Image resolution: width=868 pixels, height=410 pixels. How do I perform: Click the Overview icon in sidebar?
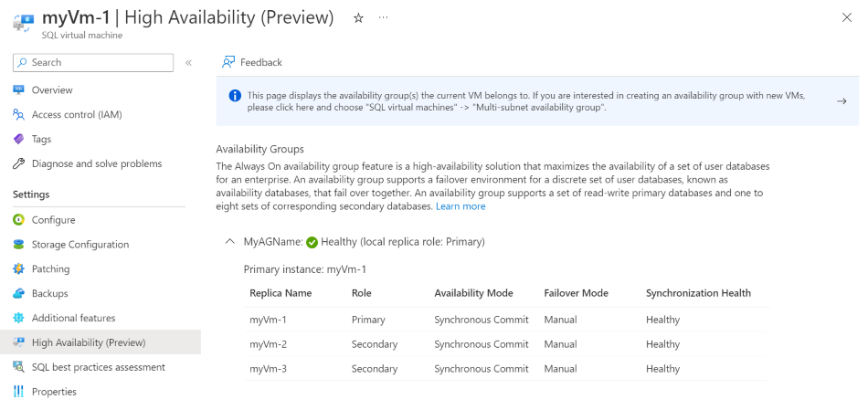18,89
